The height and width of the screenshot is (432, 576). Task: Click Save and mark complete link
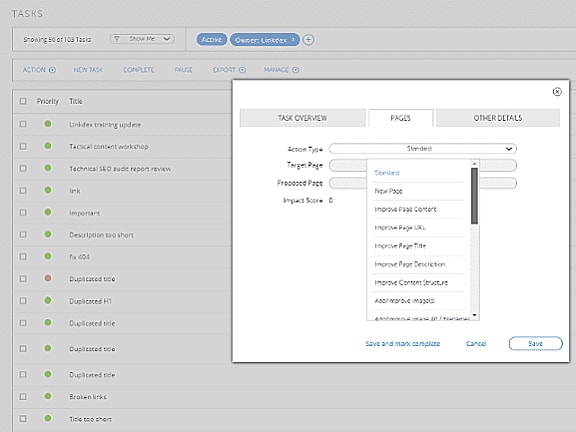coord(403,343)
